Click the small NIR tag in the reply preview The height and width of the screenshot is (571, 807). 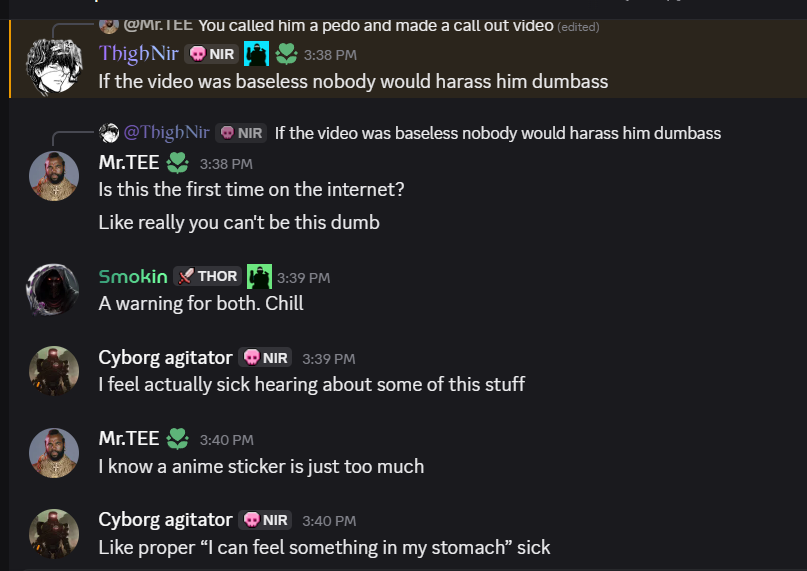241,133
